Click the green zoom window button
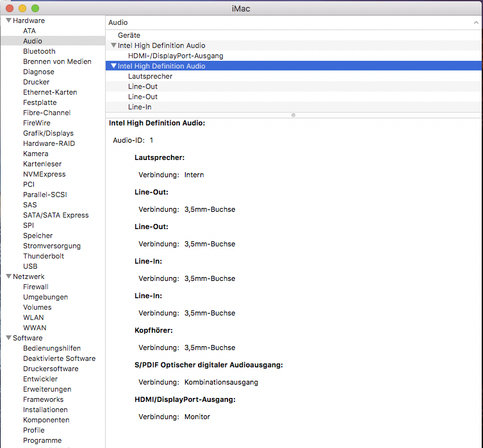The image size is (483, 448). click(35, 8)
